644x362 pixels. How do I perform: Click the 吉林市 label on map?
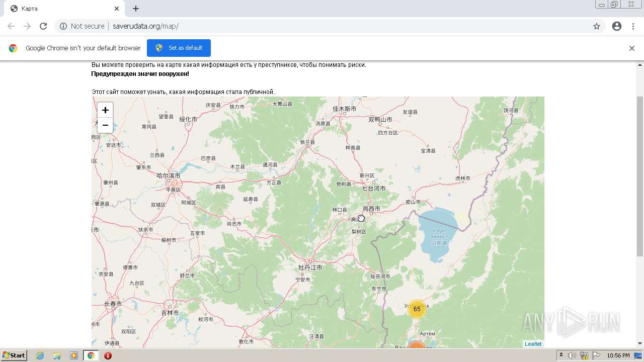coord(170,312)
